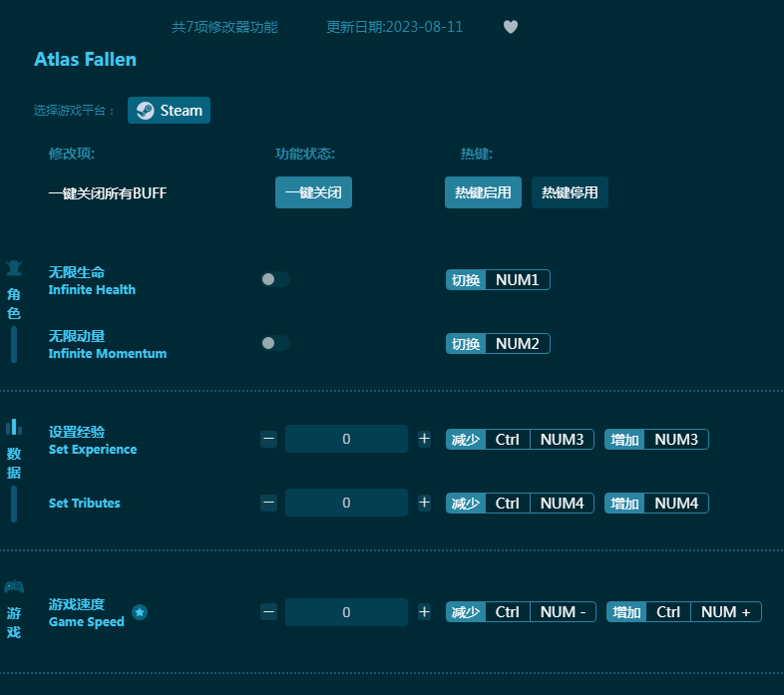Click the 功能状态 column header
This screenshot has width=784, height=695.
point(305,154)
